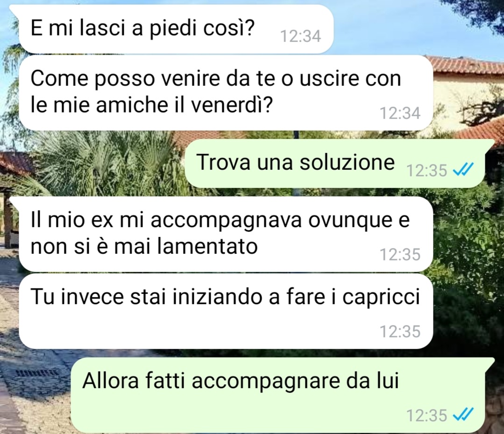Click the 12:35 timestamp under 'non si è mai lamentato'
504x434 pixels.
tap(400, 254)
